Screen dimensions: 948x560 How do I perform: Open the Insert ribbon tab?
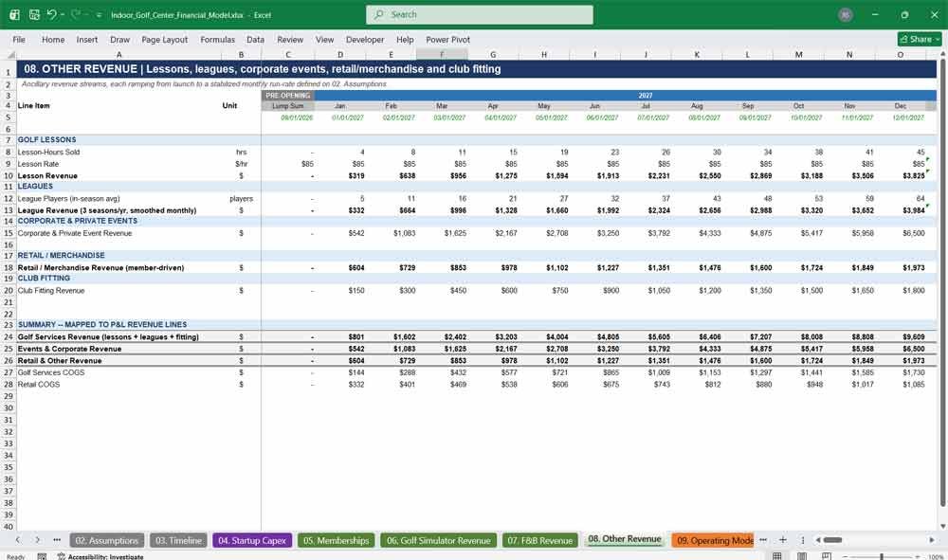87,39
